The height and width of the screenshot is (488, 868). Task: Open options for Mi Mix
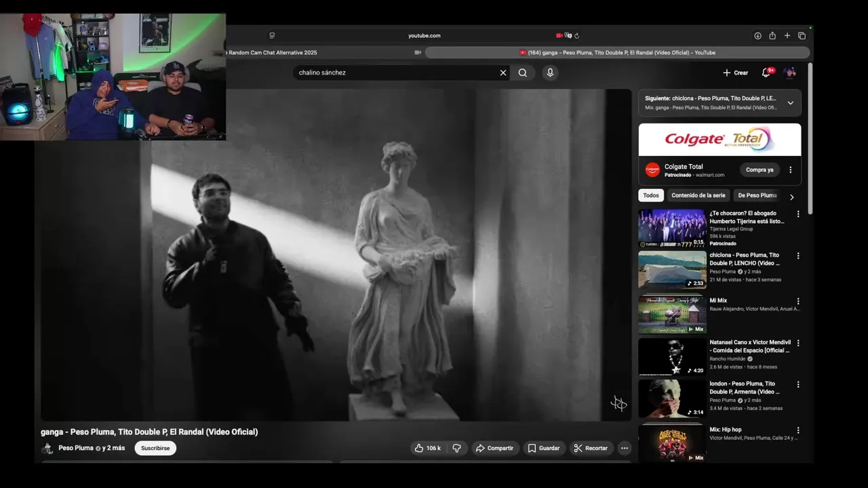[798, 301]
